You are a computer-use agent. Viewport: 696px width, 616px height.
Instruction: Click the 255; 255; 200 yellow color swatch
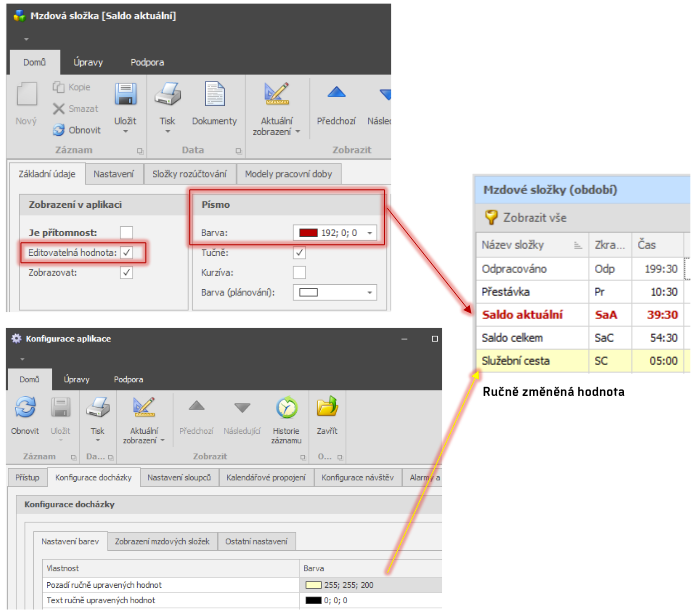313,585
